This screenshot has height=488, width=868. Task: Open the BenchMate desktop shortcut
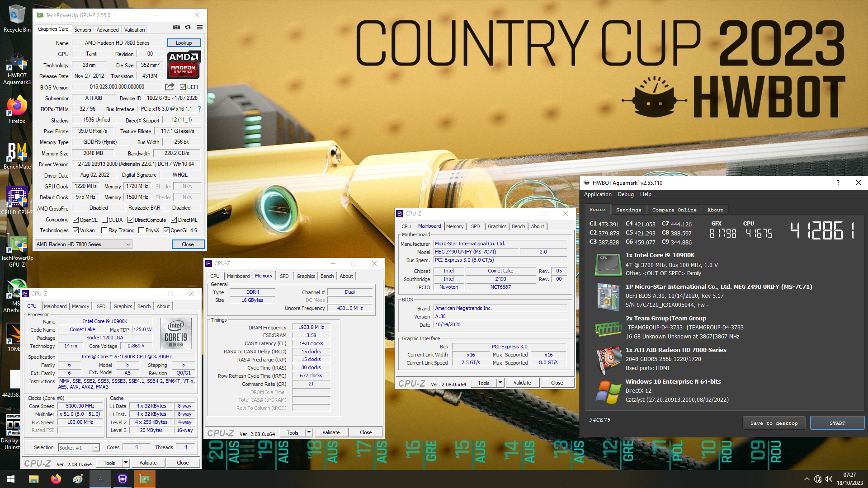pyautogui.click(x=17, y=156)
